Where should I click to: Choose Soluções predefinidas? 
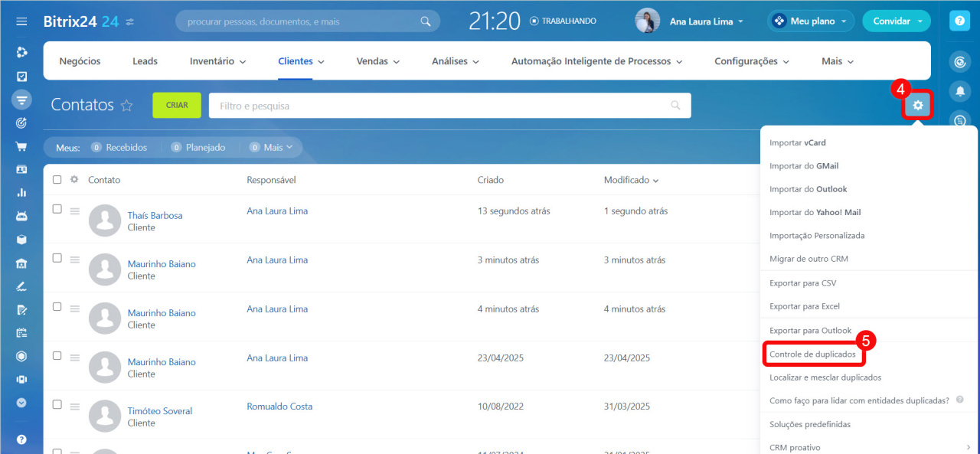(x=810, y=424)
